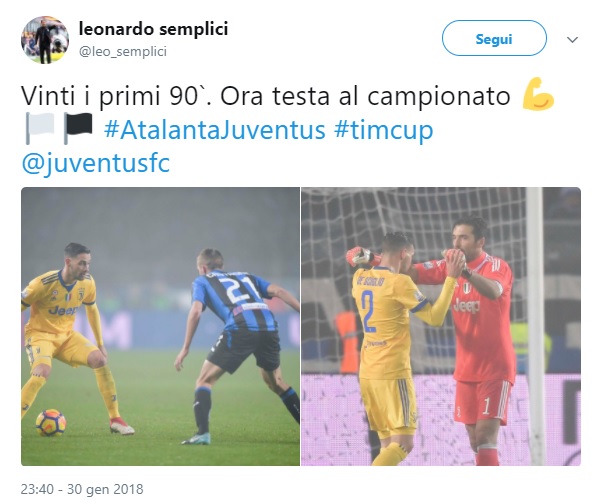The height and width of the screenshot is (503, 599).
Task: Open the goalkeeper photo on the right
Action: coord(441,327)
